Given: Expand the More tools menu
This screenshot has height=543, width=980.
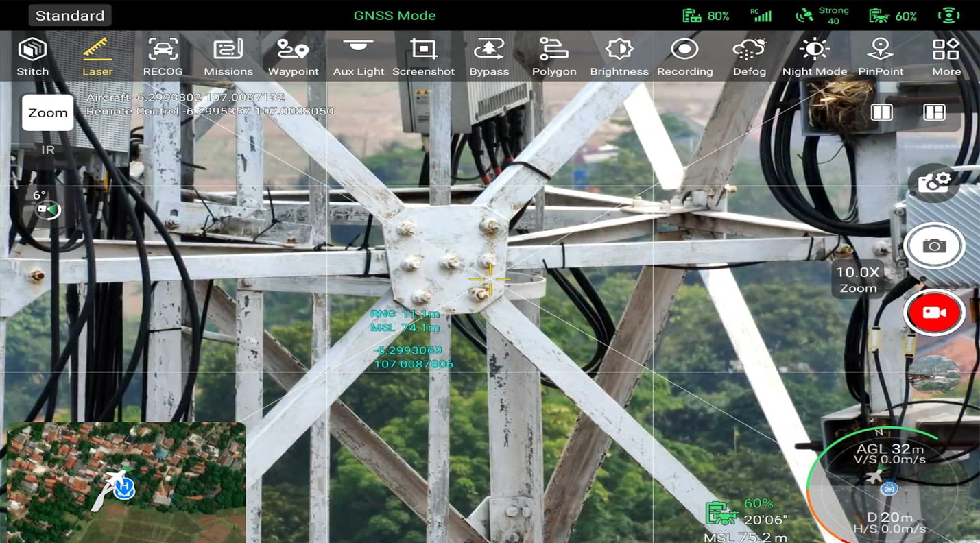Looking at the screenshot, I should coord(946,56).
